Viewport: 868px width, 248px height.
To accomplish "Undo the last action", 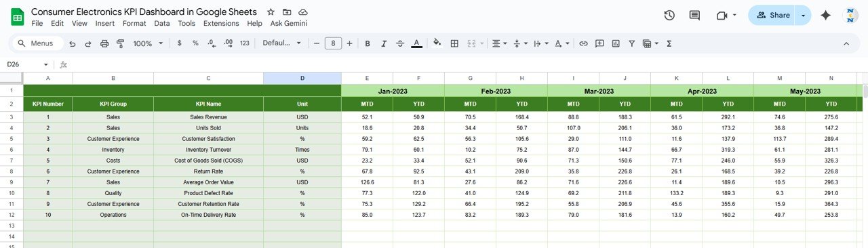I will point(72,43).
